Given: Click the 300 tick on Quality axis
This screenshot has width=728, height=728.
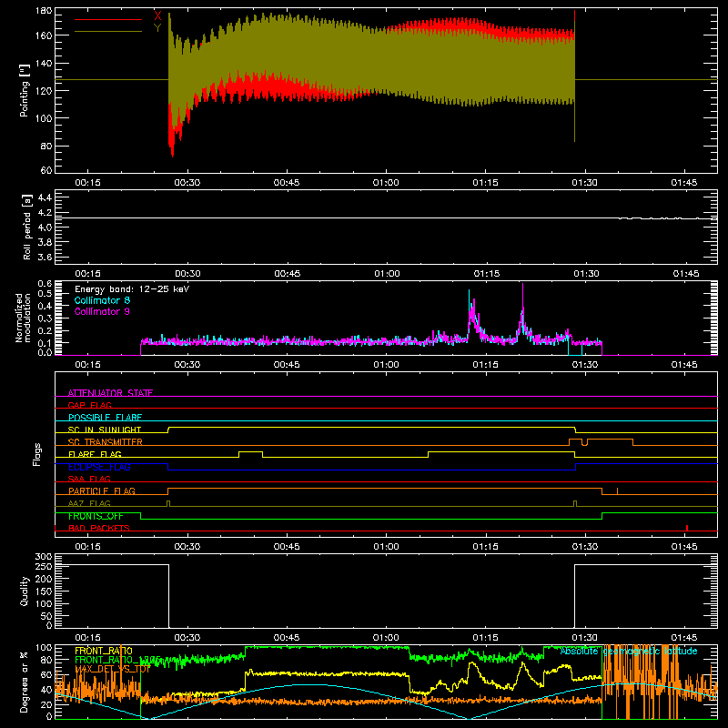Looking at the screenshot, I should tap(44, 557).
